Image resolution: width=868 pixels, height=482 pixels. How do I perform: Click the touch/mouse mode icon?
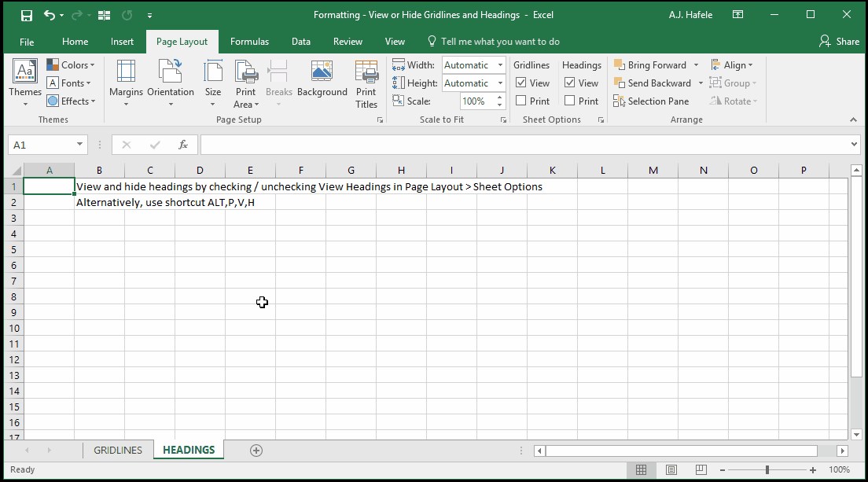click(104, 16)
